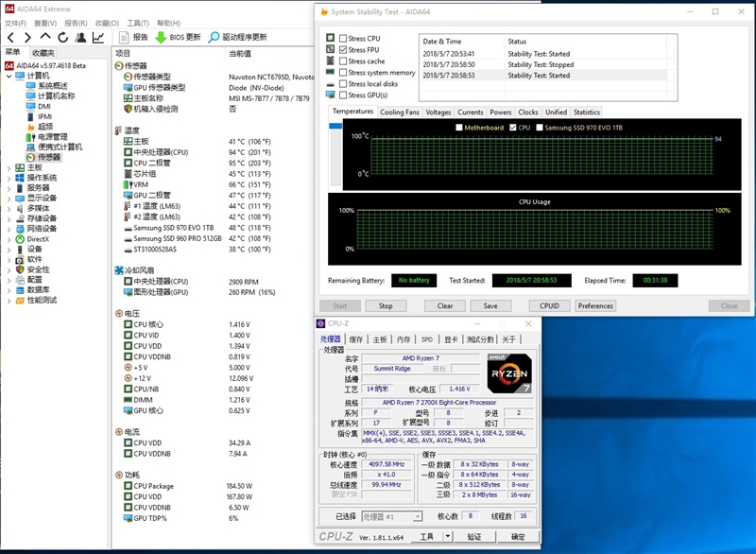Enable the Stress cache checkbox
Screen dimensions: 756x554
tap(343, 61)
